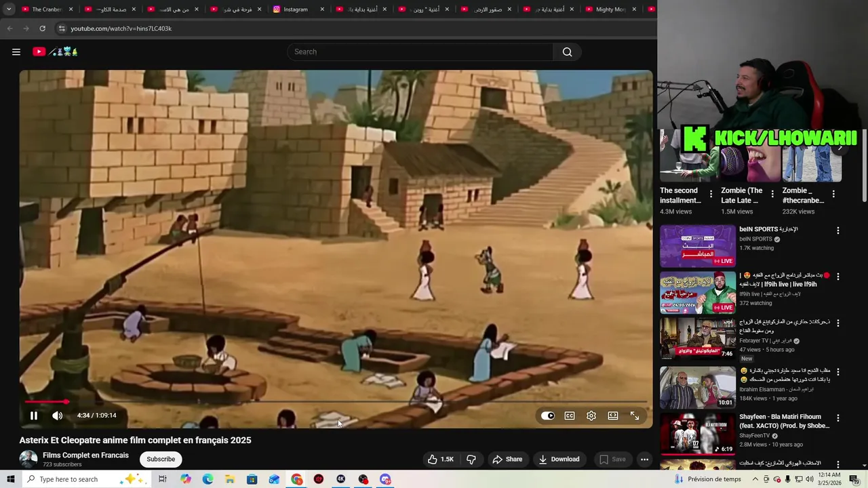Click the Save bookmark button
Image resolution: width=868 pixels, height=488 pixels.
612,459
